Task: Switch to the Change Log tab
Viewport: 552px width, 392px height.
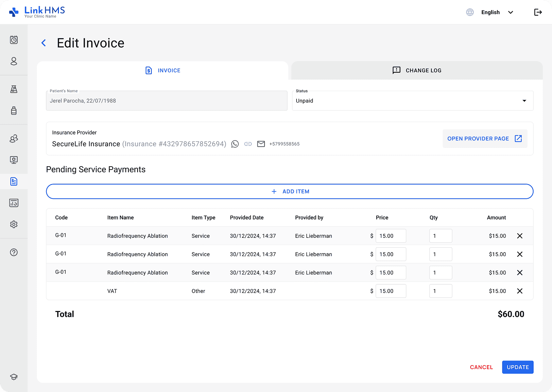Action: [x=417, y=71]
